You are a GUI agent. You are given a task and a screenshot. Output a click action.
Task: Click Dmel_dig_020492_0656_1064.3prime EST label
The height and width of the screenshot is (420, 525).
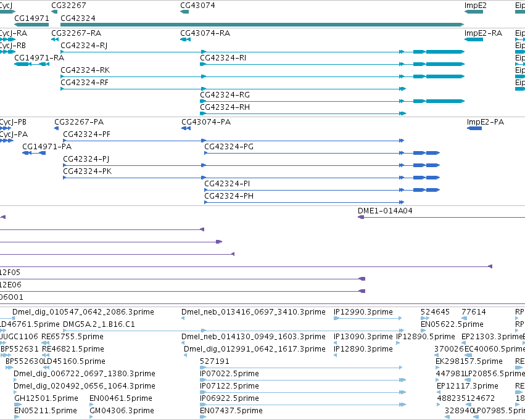[85, 387]
